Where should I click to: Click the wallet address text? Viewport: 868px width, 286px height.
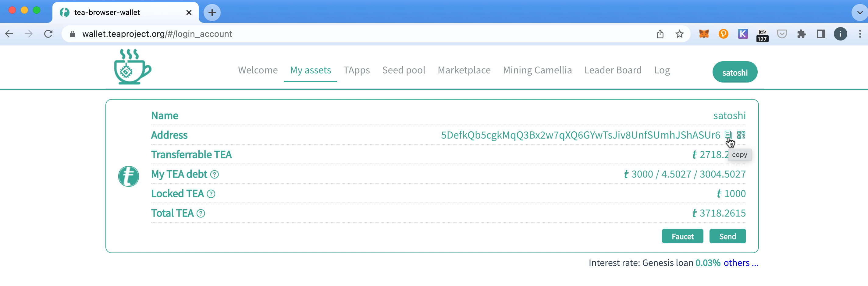(x=580, y=135)
